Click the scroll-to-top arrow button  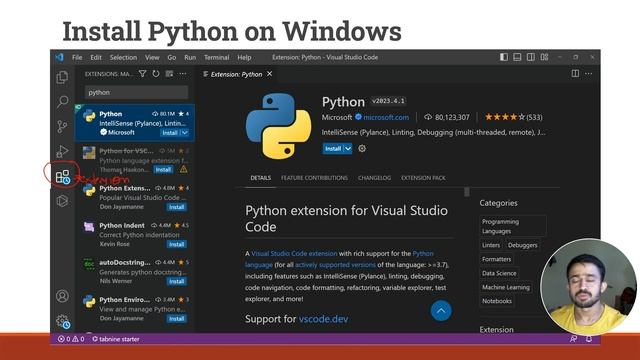[441, 311]
